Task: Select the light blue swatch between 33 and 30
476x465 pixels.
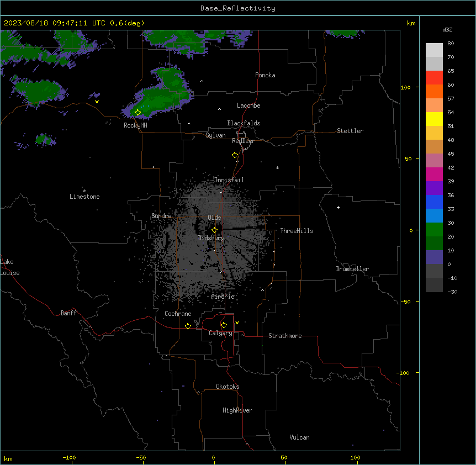Action: 434,215
